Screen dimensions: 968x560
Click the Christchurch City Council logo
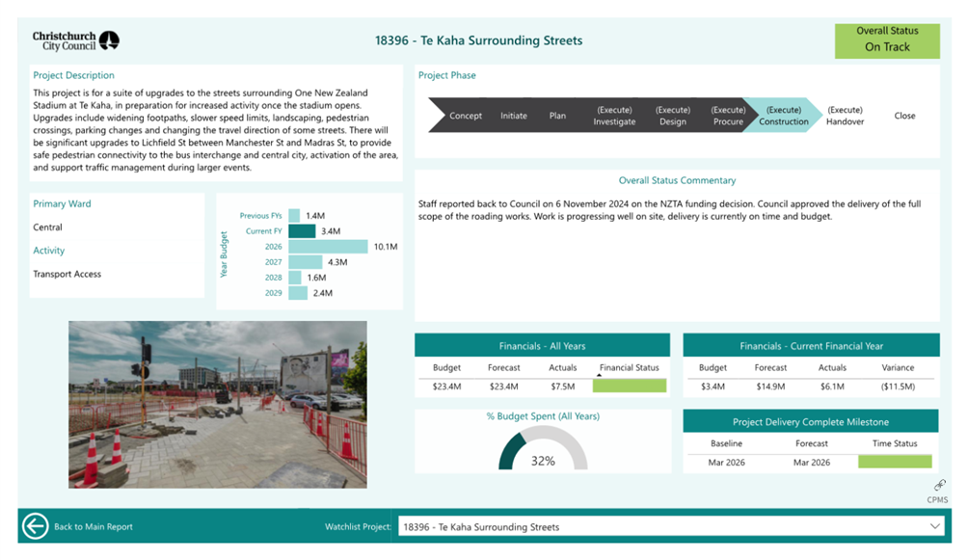[x=76, y=40]
